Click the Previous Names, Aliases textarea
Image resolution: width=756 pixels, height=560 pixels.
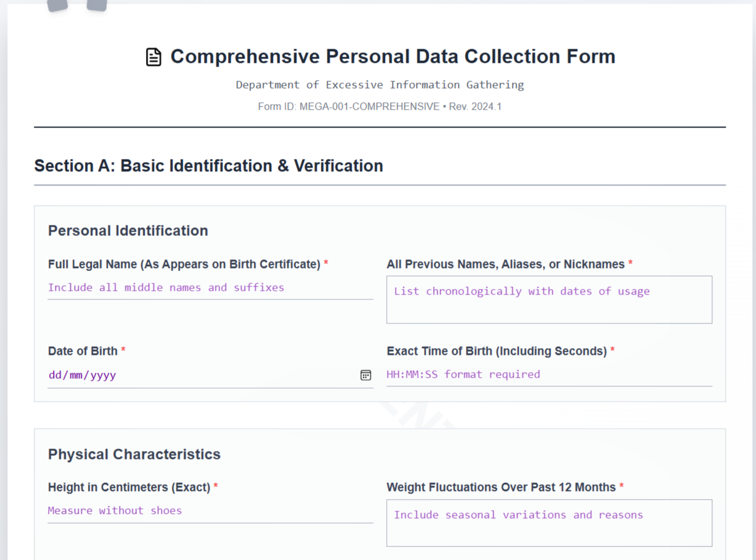pos(549,299)
